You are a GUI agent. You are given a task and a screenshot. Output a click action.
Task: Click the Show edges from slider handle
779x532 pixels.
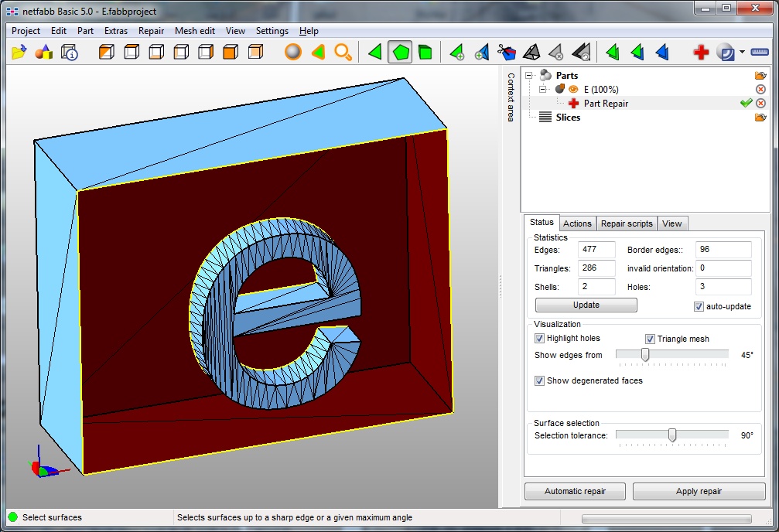tap(645, 355)
